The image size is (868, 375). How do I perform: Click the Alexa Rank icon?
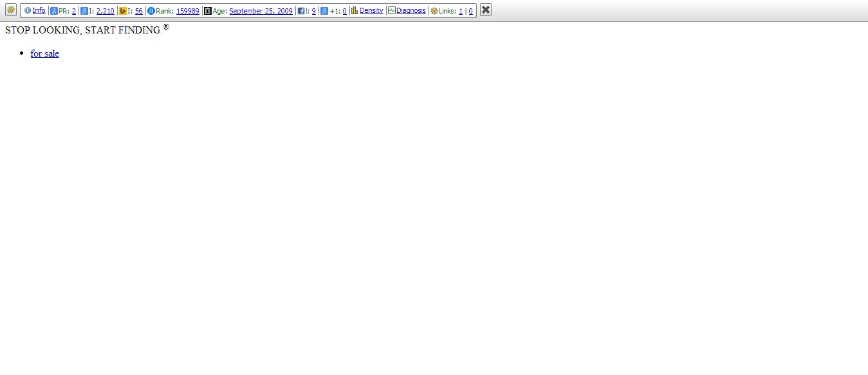(151, 11)
